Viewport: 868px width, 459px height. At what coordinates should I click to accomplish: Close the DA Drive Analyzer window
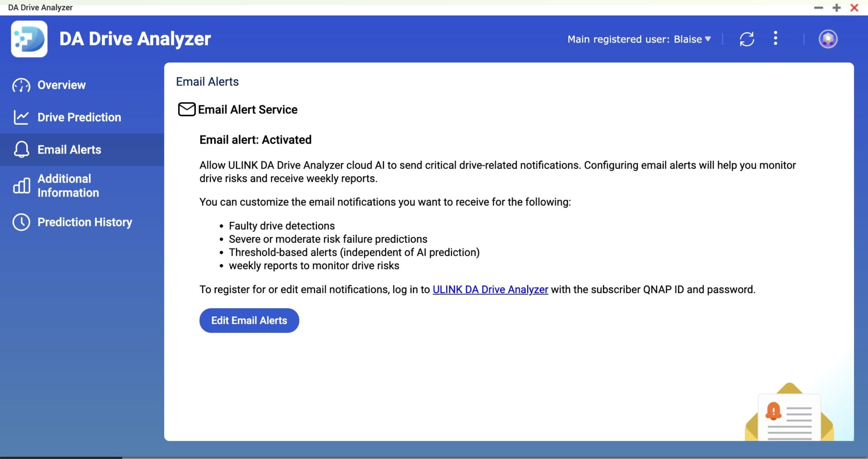pyautogui.click(x=854, y=8)
